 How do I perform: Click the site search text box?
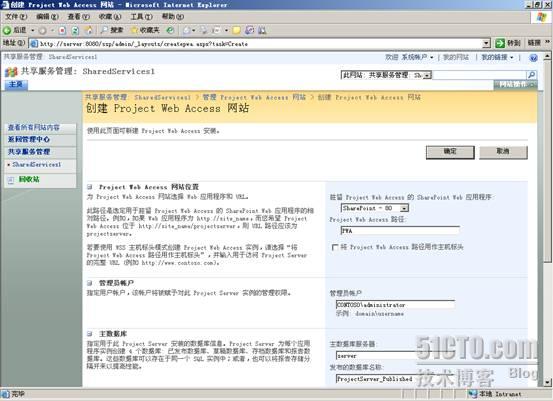tap(479, 75)
